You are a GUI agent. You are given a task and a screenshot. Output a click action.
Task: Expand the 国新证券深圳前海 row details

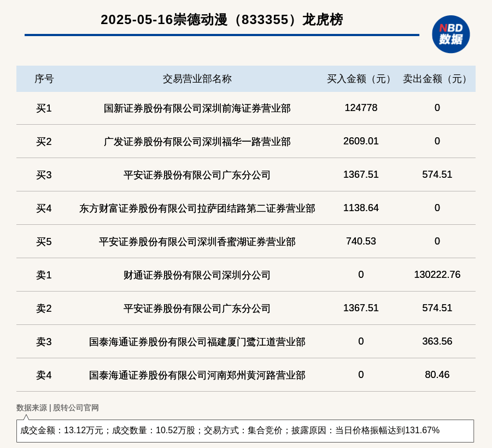197,108
